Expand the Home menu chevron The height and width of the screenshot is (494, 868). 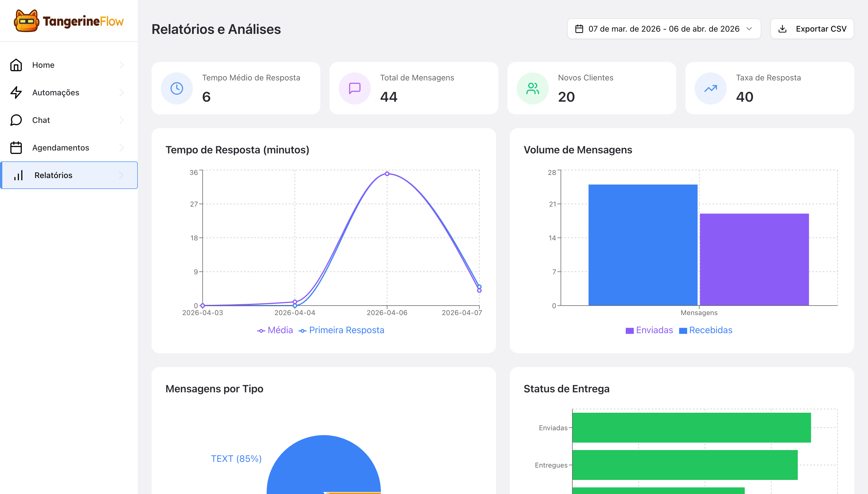[x=121, y=65]
